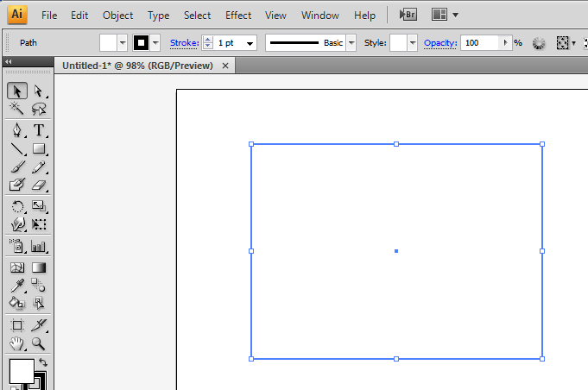This screenshot has height=390, width=588.
Task: Click the black stroke swatch in control bar
Action: [142, 43]
